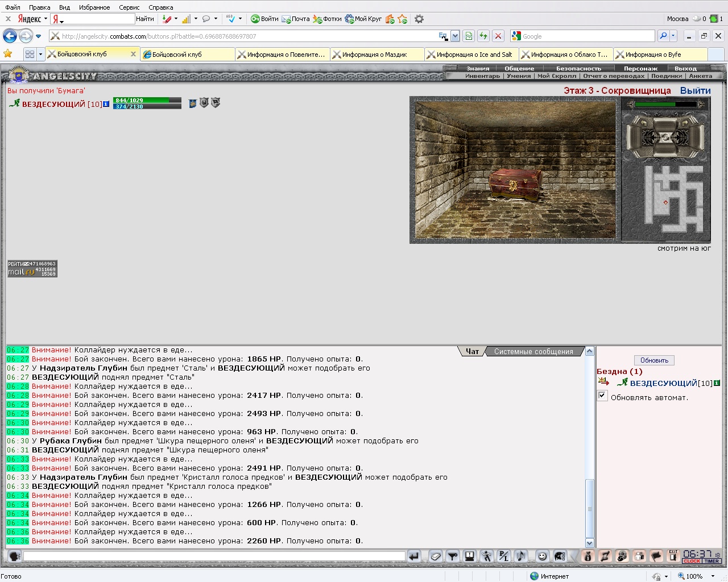Expand the Quick Tabs list dropdown arrow

coord(40,54)
